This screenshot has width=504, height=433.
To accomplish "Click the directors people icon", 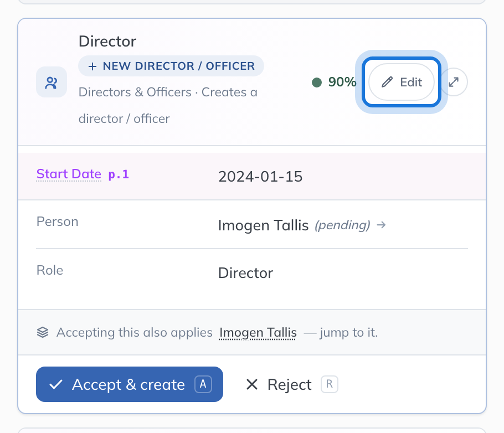I will coord(52,83).
